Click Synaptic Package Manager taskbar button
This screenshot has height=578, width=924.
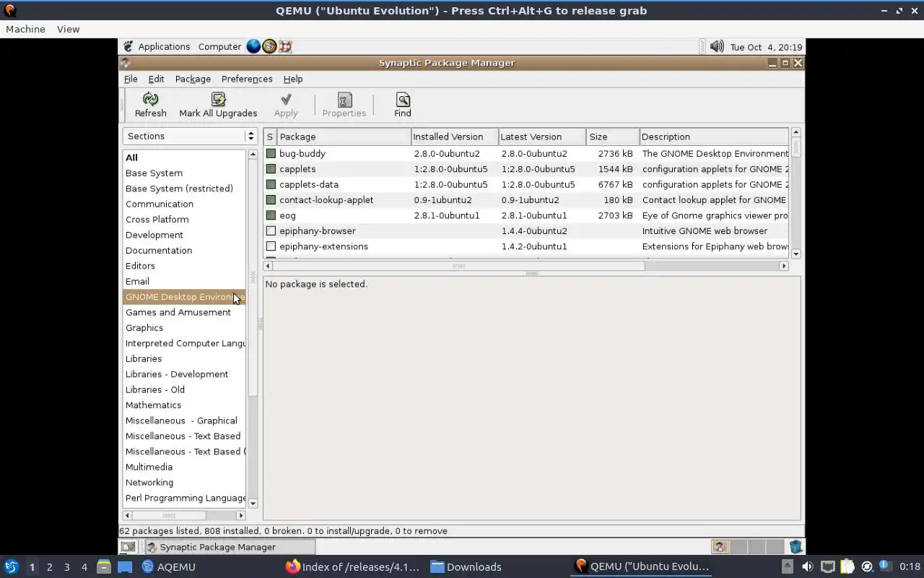(229, 547)
